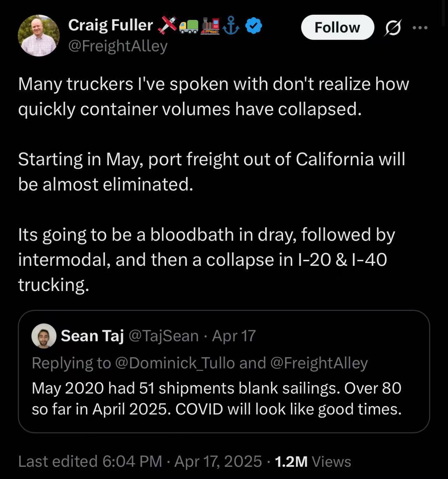
Task: Open the @TajSean handle
Action: (x=164, y=336)
